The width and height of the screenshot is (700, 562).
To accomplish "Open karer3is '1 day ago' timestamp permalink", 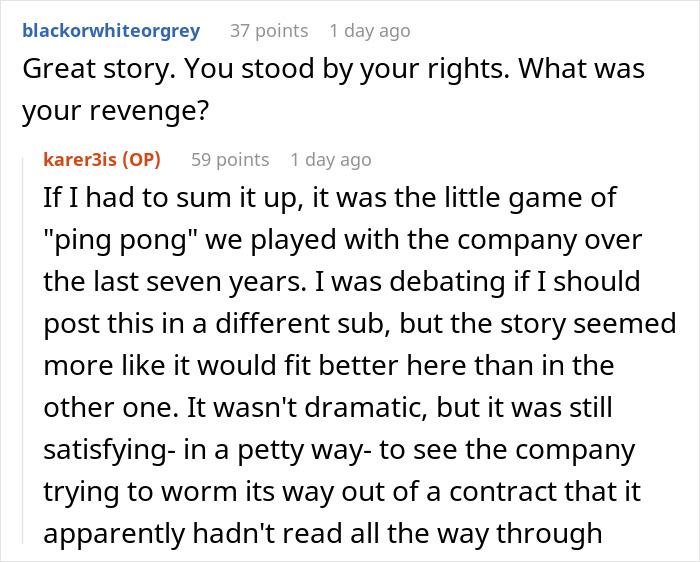I will [x=330, y=159].
